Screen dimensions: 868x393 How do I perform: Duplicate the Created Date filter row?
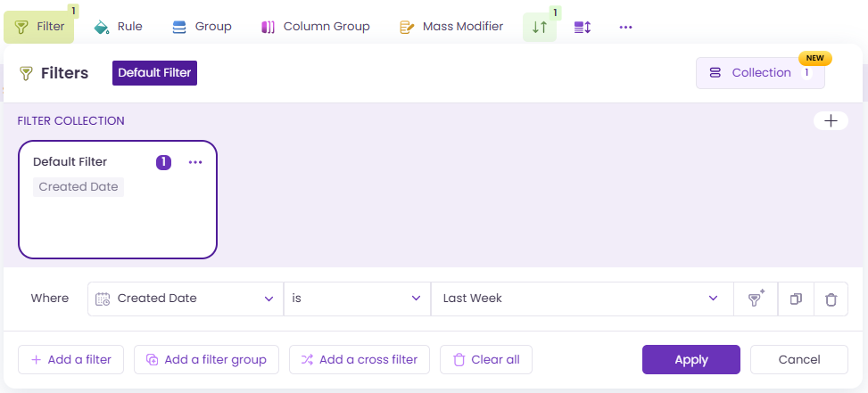click(796, 299)
